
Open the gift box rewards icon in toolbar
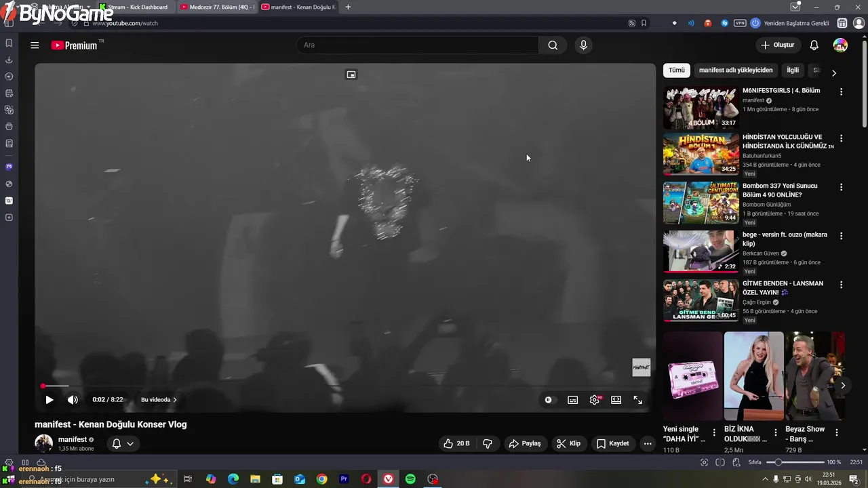point(842,23)
